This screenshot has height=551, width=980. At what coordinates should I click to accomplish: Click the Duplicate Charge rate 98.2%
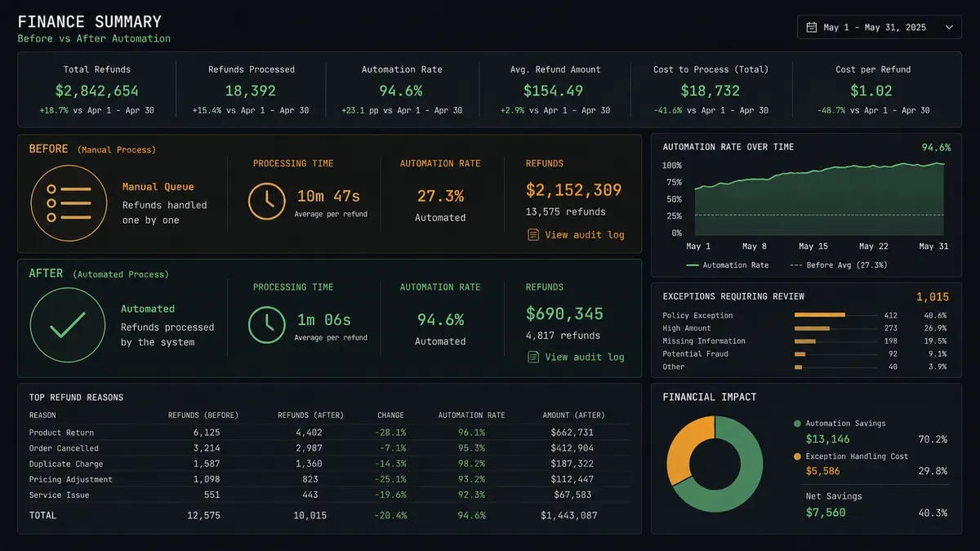click(471, 464)
